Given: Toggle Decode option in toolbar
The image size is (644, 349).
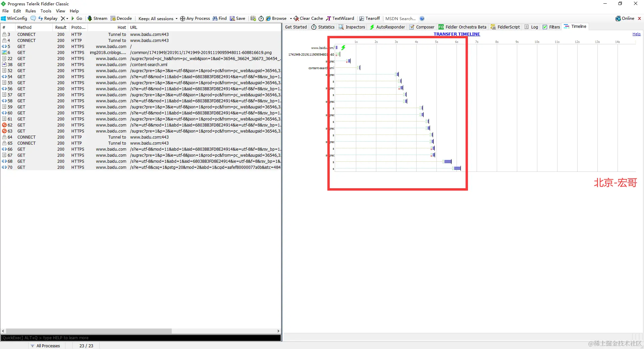Looking at the screenshot, I should [x=121, y=18].
